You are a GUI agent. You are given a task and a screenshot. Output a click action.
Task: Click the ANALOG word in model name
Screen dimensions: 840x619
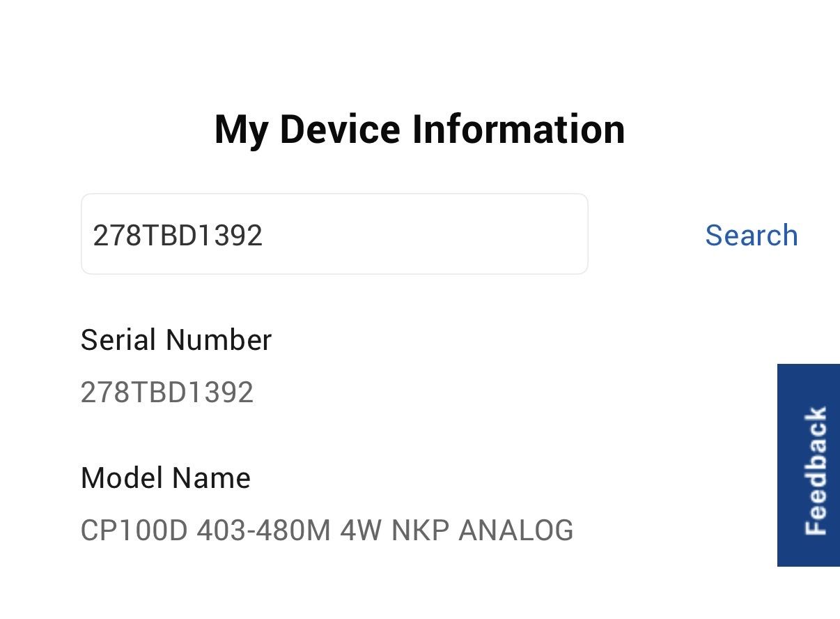pyautogui.click(x=516, y=530)
